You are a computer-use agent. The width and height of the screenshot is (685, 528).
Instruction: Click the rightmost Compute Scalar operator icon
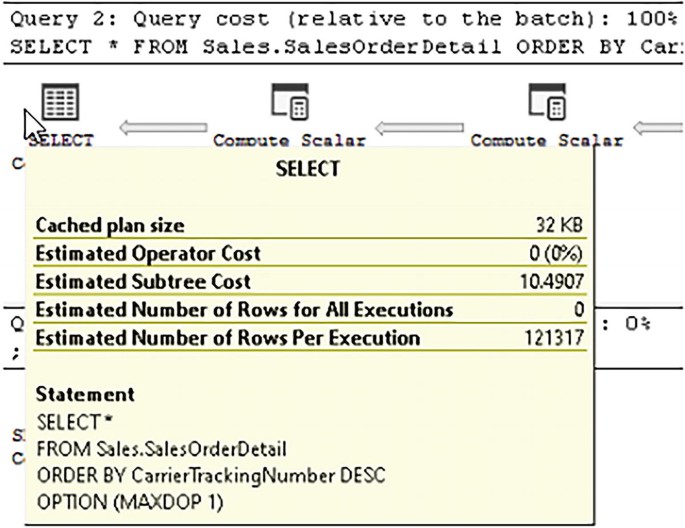[547, 101]
